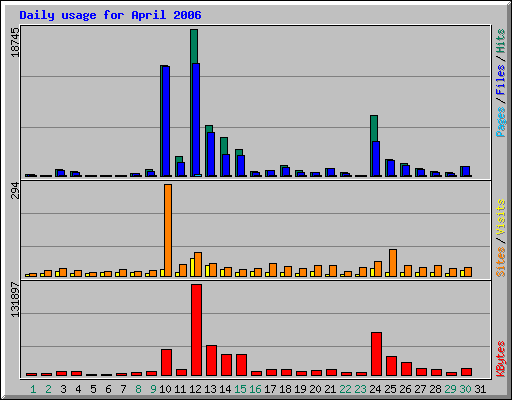This screenshot has width=512, height=400.
Task: Click the day 14 axis label
Action: tap(225, 389)
